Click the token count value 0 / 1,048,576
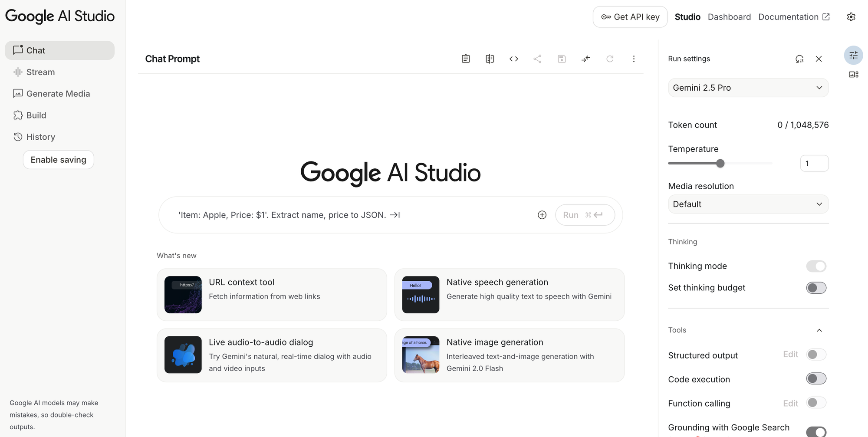The width and height of the screenshot is (868, 437). [803, 125]
